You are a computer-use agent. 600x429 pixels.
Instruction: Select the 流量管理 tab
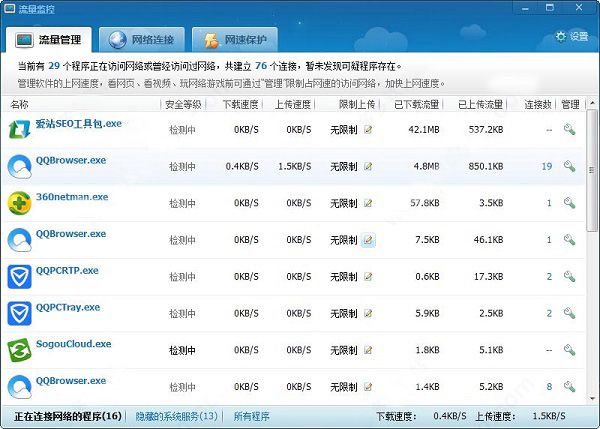point(49,39)
